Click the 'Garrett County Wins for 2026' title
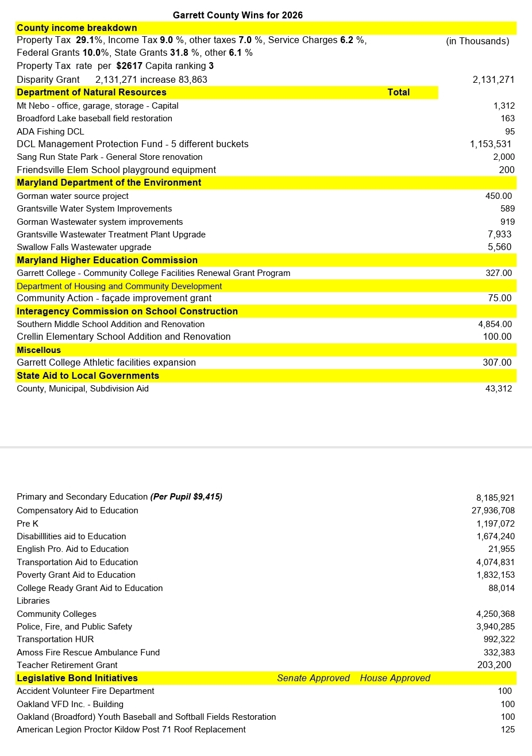The width and height of the screenshot is (532, 756). pos(237,15)
